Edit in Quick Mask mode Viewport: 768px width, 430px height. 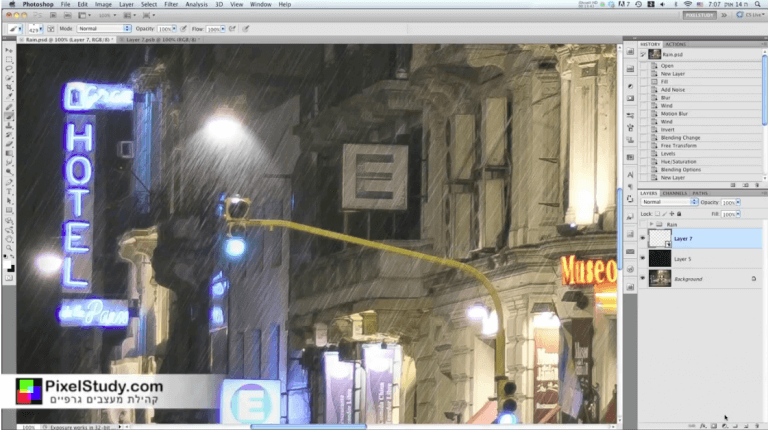pyautogui.click(x=9, y=278)
